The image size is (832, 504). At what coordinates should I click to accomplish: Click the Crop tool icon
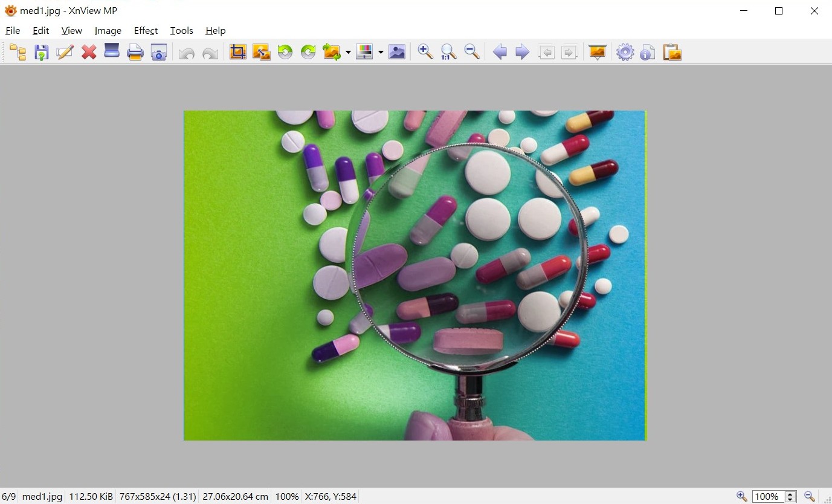tap(237, 53)
